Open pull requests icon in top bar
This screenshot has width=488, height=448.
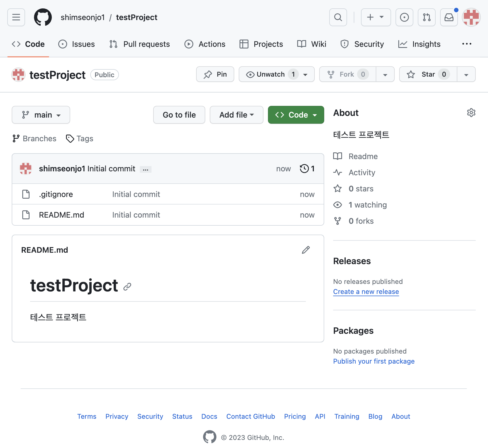tap(426, 17)
